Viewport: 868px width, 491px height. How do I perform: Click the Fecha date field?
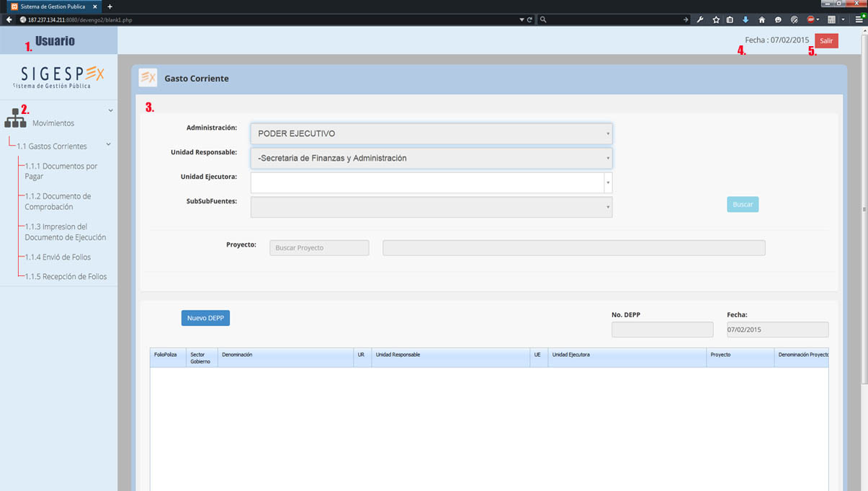[x=778, y=329]
